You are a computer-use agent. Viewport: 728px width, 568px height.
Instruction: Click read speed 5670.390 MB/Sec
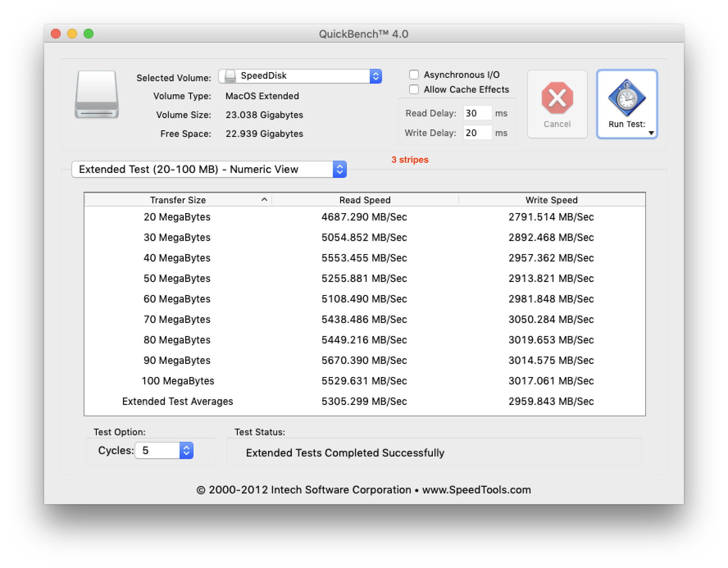(x=364, y=360)
